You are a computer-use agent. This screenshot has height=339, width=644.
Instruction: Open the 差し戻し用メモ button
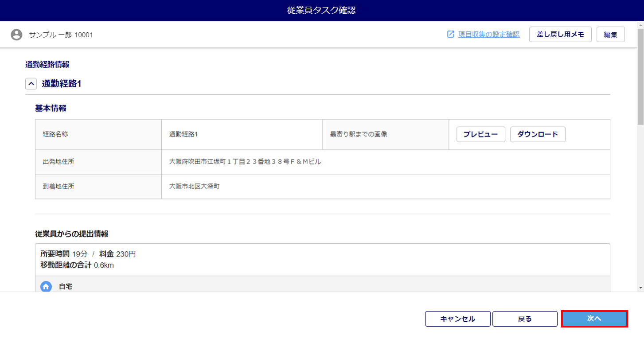point(560,34)
